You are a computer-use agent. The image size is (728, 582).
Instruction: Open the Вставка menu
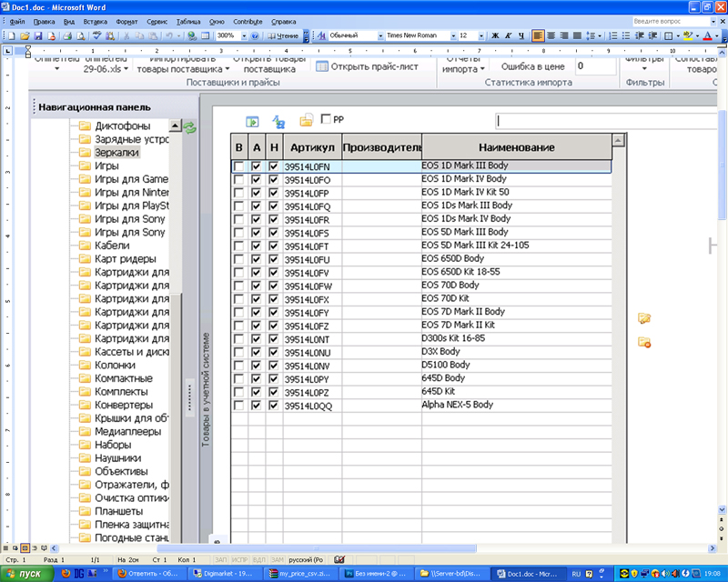(96, 21)
